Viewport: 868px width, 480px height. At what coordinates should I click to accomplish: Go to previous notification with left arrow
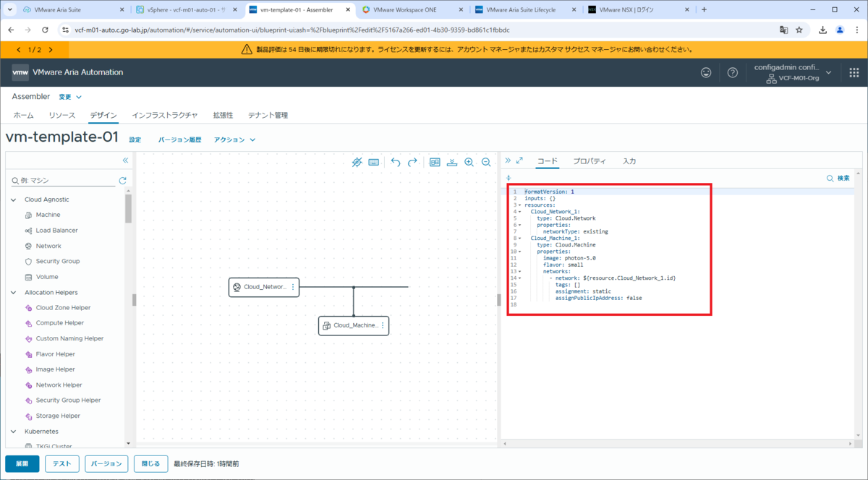20,50
